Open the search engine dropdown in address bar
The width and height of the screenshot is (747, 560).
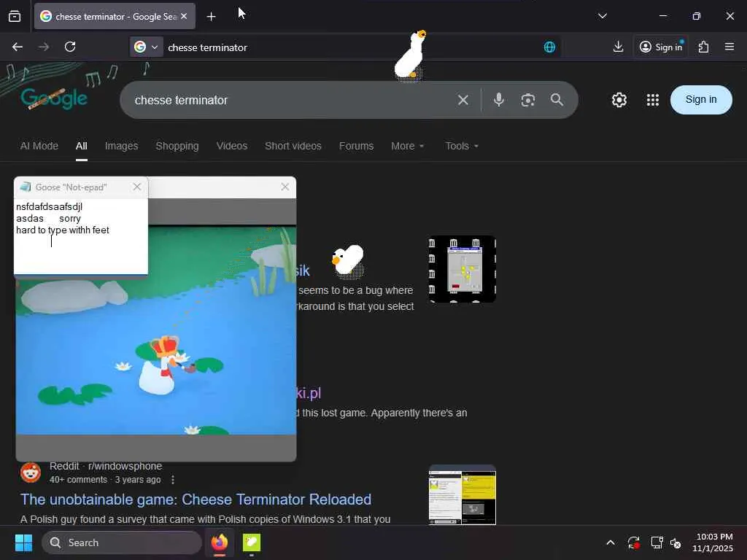[146, 47]
